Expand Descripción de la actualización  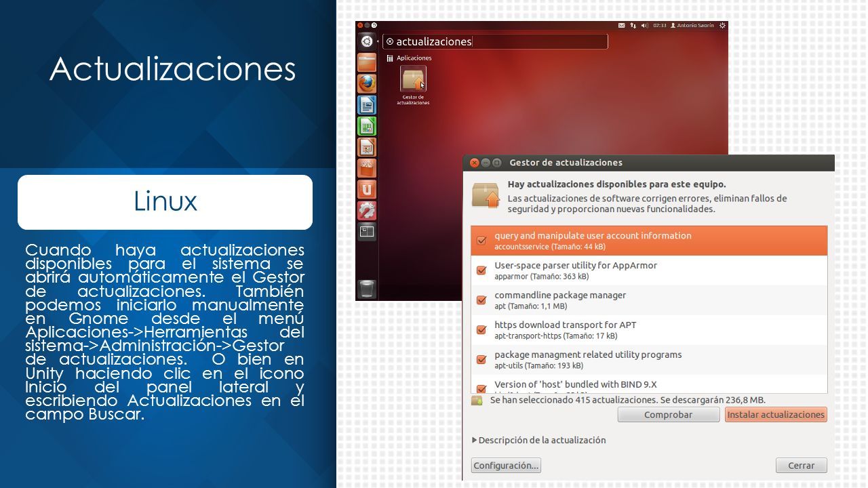click(539, 440)
